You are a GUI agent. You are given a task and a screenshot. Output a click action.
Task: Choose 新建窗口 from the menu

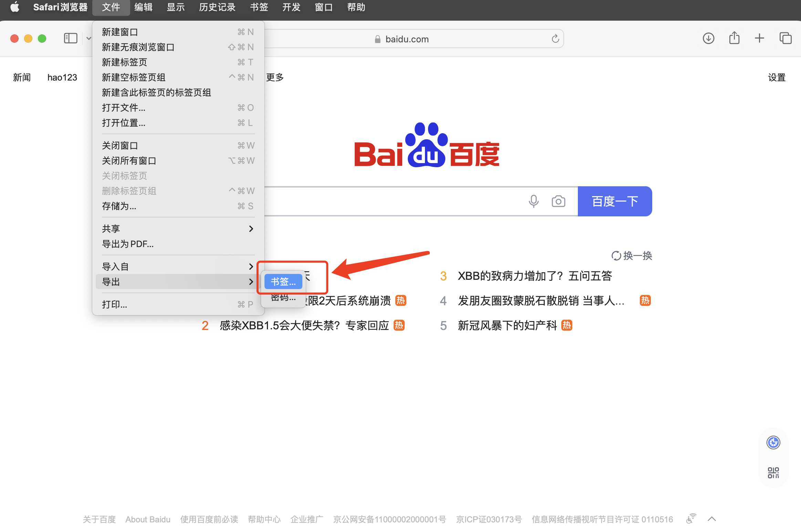(x=178, y=32)
